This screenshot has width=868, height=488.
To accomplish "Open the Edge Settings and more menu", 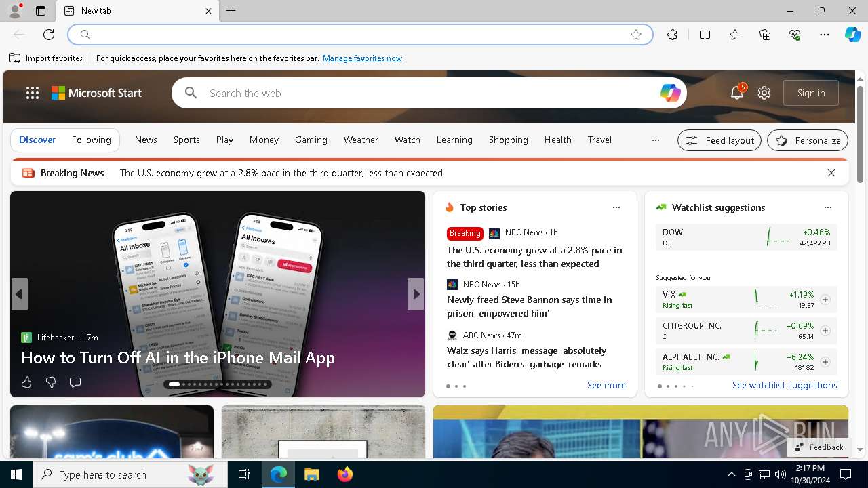I will (825, 35).
